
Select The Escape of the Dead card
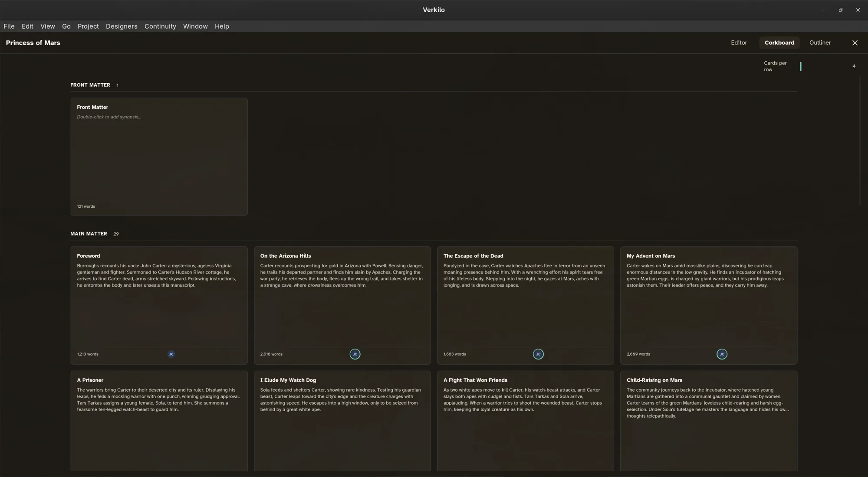pyautogui.click(x=526, y=305)
